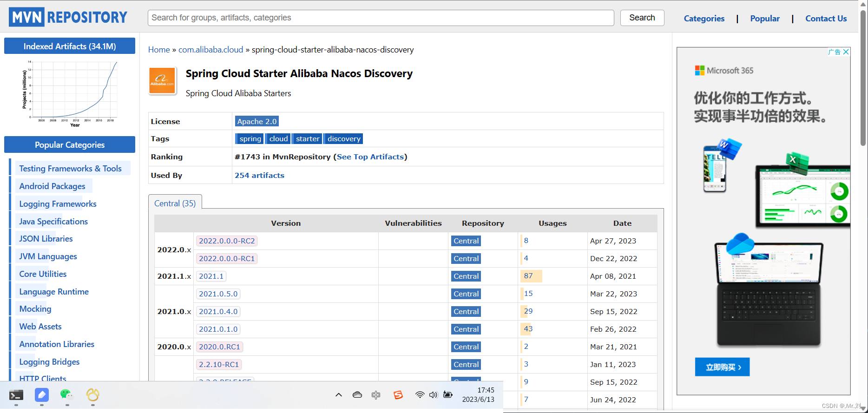Click the Search button

point(642,18)
